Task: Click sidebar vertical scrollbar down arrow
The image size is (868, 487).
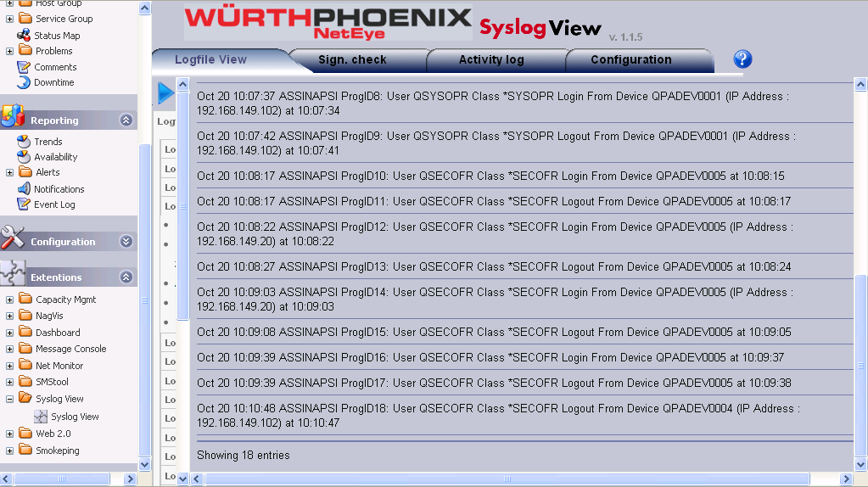Action: tap(144, 464)
